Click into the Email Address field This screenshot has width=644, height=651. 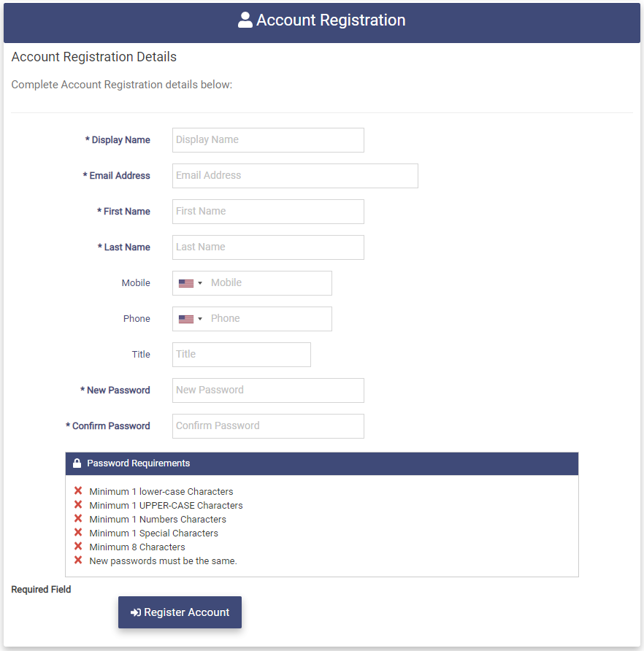pos(295,176)
